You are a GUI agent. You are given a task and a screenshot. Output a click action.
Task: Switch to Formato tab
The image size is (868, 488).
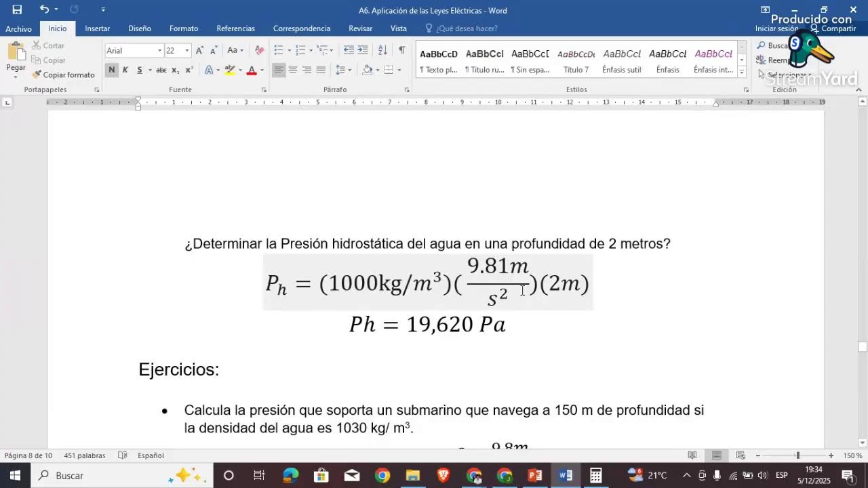point(184,28)
